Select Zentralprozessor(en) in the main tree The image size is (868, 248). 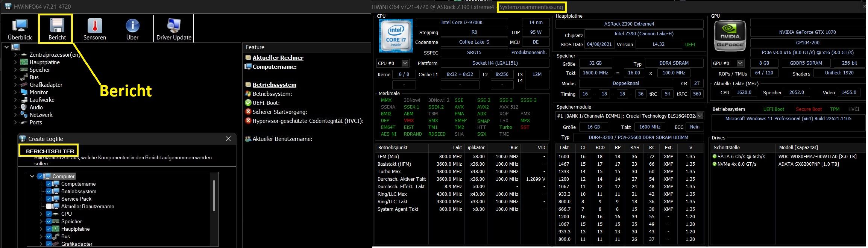55,55
